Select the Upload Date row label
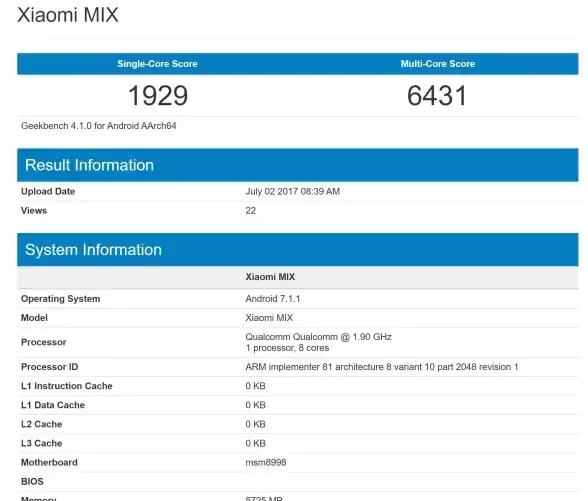 click(x=48, y=191)
